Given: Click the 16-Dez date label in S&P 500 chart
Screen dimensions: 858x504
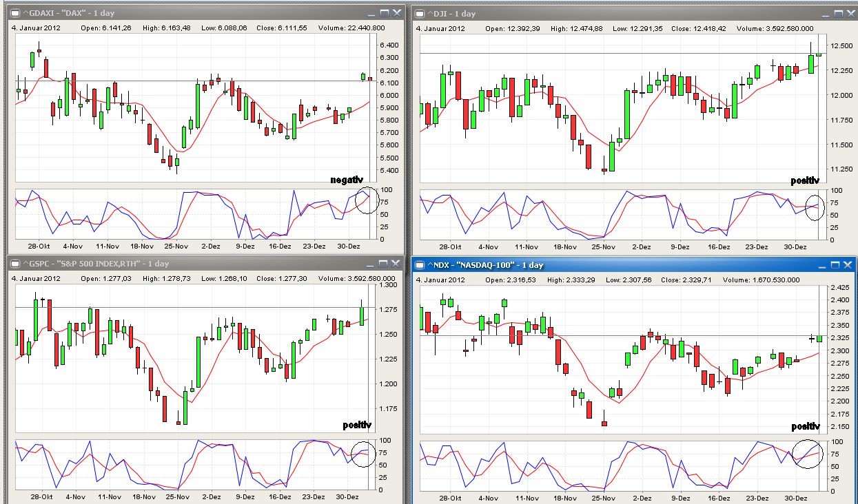Looking at the screenshot, I should pos(279,496).
